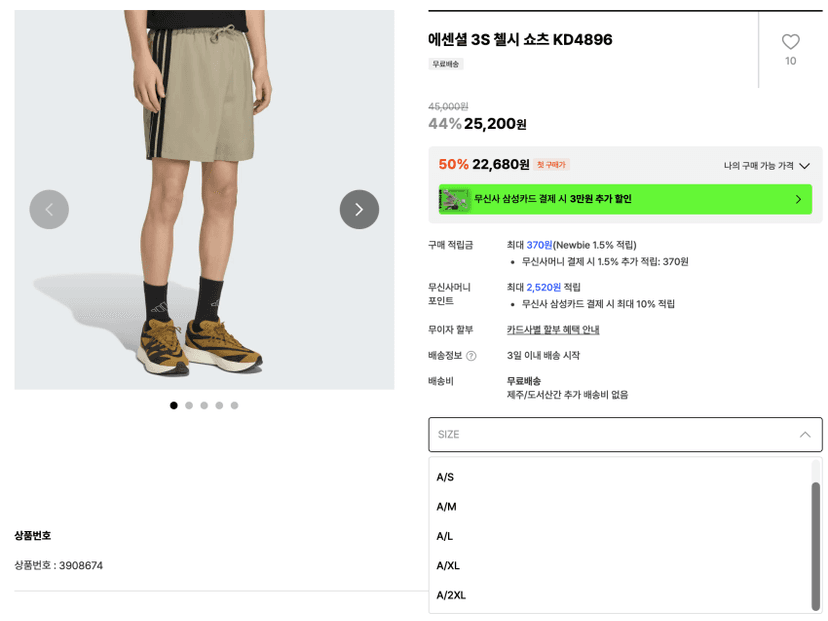
Task: Choose size A/2XL option
Action: pos(620,595)
